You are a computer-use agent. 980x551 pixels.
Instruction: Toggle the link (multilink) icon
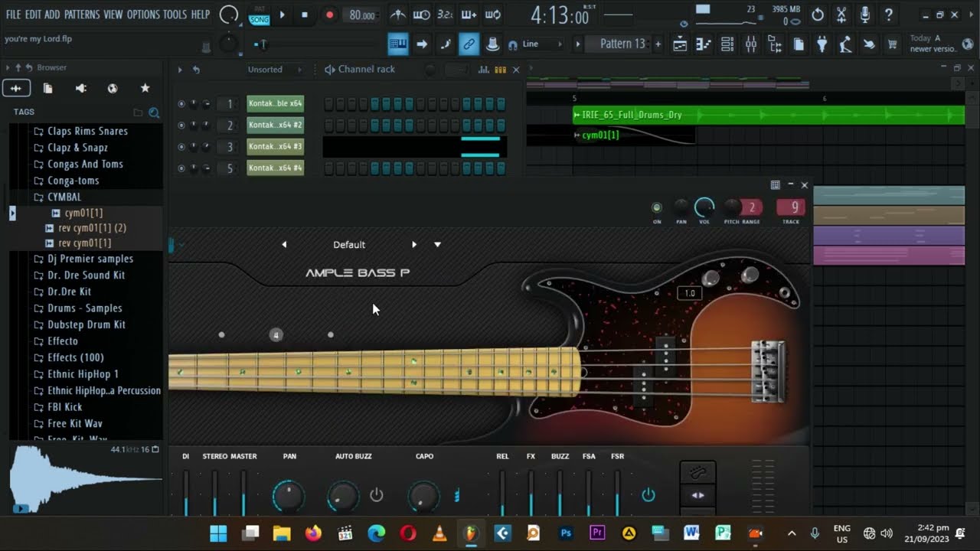pos(469,44)
